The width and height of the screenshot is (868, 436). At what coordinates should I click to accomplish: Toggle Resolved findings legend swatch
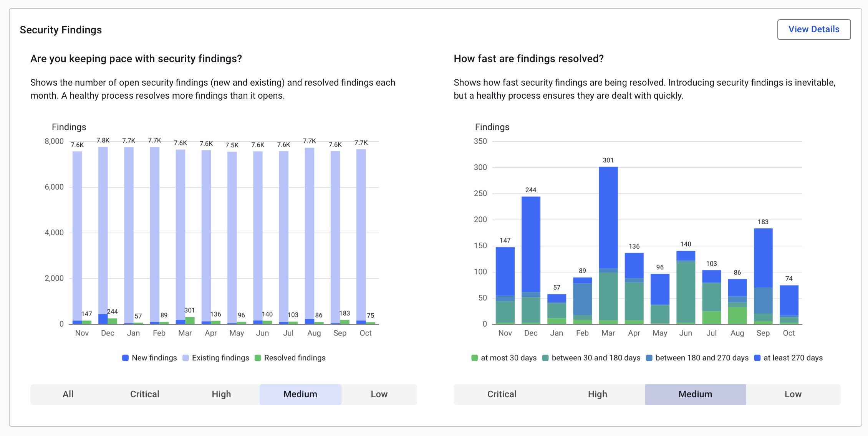coord(258,358)
